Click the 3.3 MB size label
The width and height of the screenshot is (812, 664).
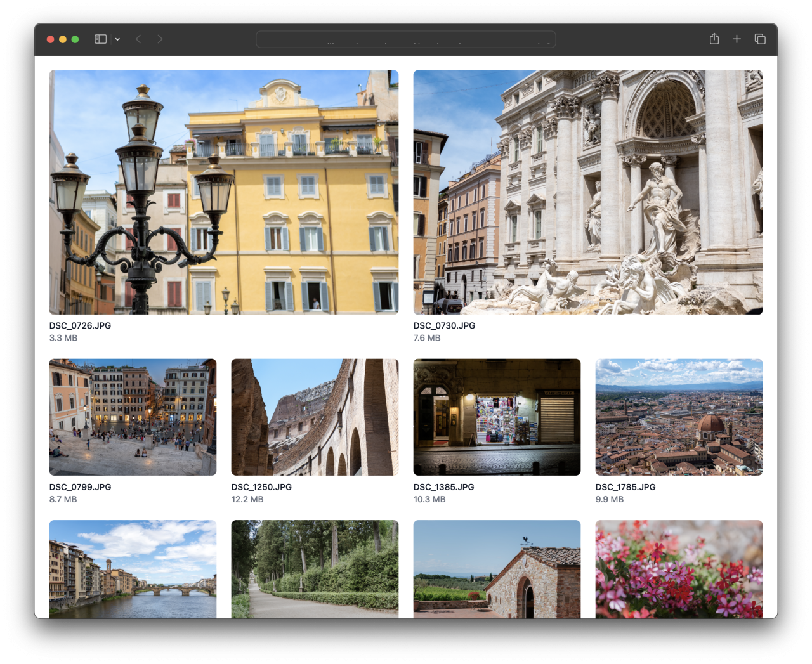click(63, 338)
